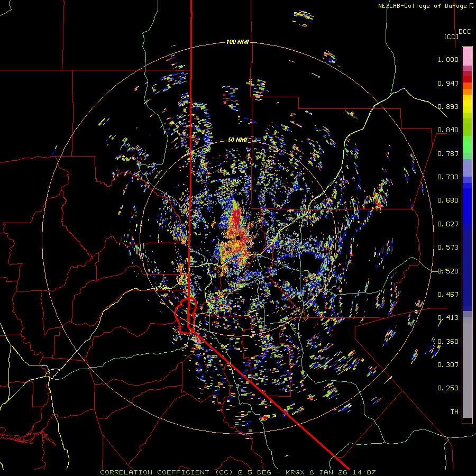
Task: Click the pink swatch at the color bar top
Action: (x=467, y=56)
